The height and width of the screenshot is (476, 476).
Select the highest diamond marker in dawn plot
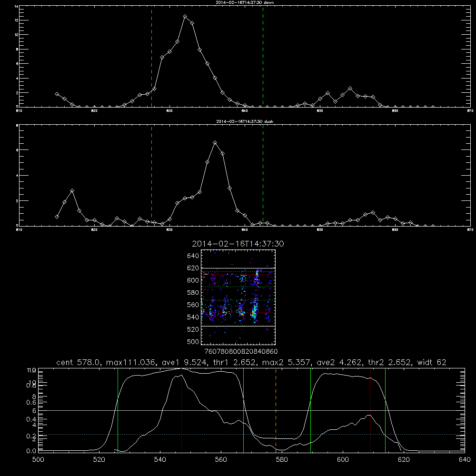pyautogui.click(x=185, y=16)
